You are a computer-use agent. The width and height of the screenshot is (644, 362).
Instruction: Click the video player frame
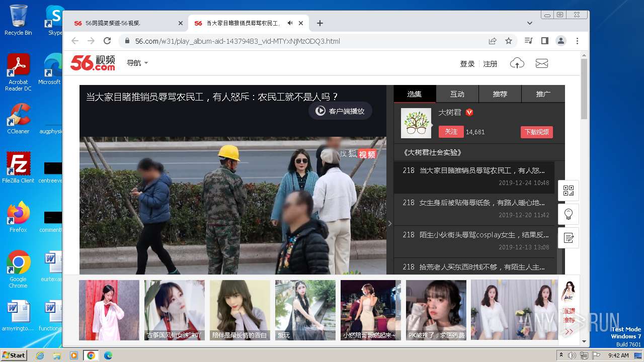pyautogui.click(x=233, y=205)
